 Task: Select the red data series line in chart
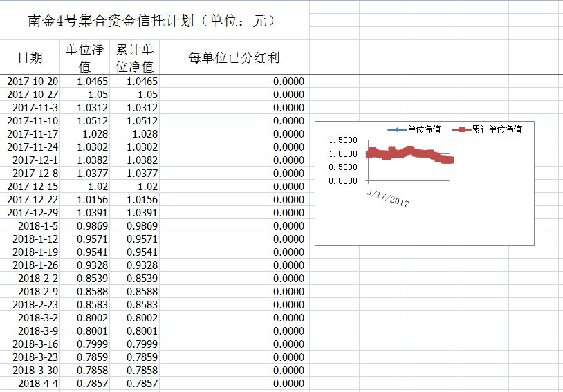point(409,153)
